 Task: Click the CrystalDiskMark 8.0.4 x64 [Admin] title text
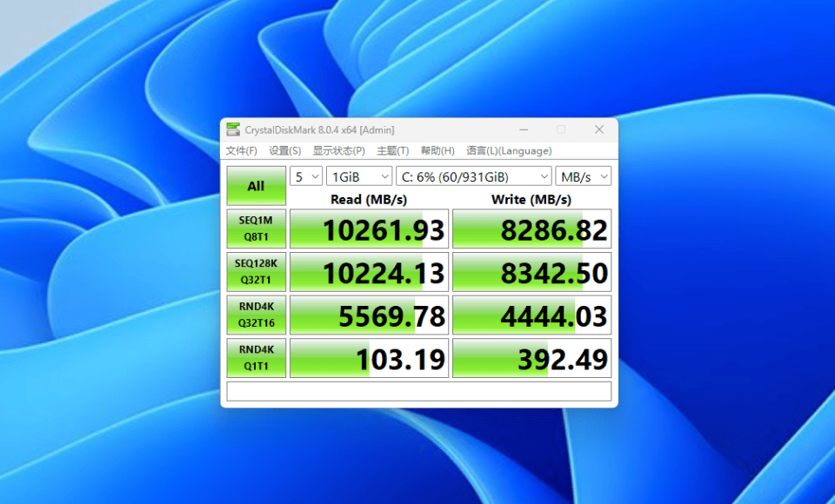[x=319, y=129]
